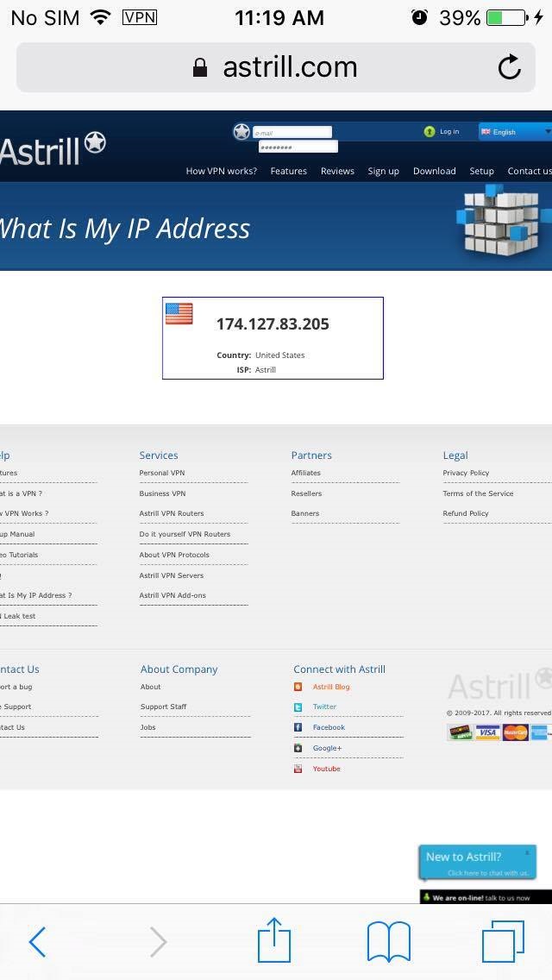Open the Setup menu item

(482, 172)
